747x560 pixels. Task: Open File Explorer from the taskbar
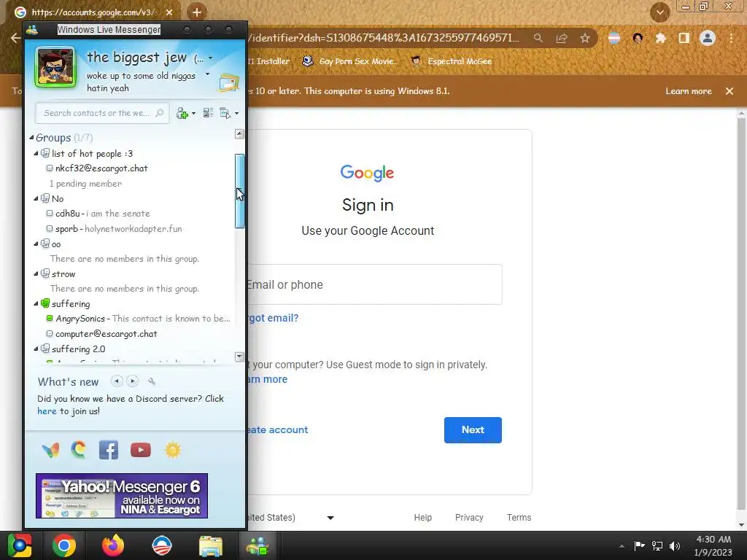click(x=211, y=545)
